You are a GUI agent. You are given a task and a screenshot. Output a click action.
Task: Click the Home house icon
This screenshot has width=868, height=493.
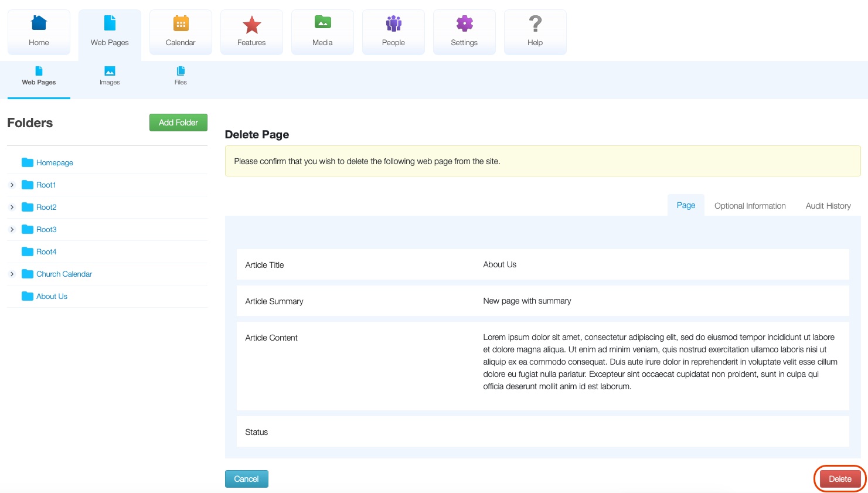[39, 23]
